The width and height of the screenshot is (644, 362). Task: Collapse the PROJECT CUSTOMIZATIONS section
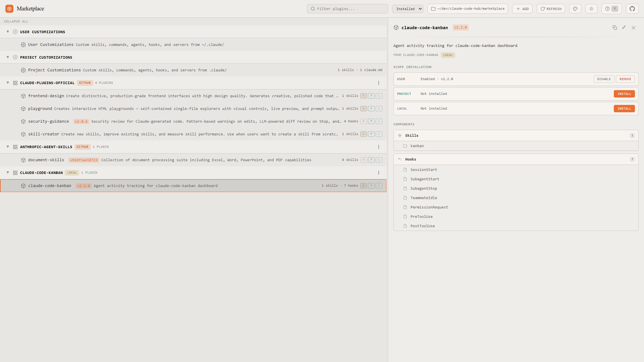pos(8,57)
